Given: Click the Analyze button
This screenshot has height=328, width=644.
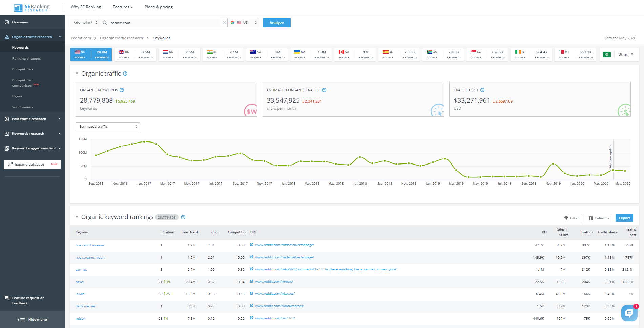Looking at the screenshot, I should [x=277, y=23].
